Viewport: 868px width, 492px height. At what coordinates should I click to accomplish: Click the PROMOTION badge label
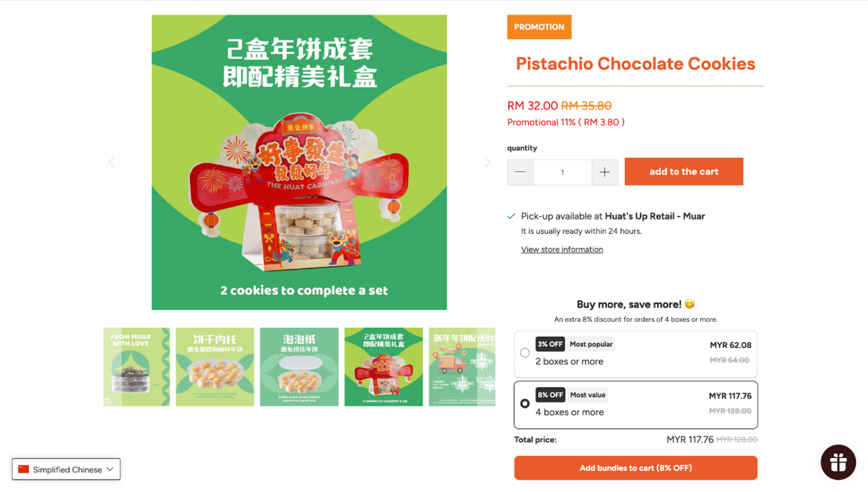[539, 27]
